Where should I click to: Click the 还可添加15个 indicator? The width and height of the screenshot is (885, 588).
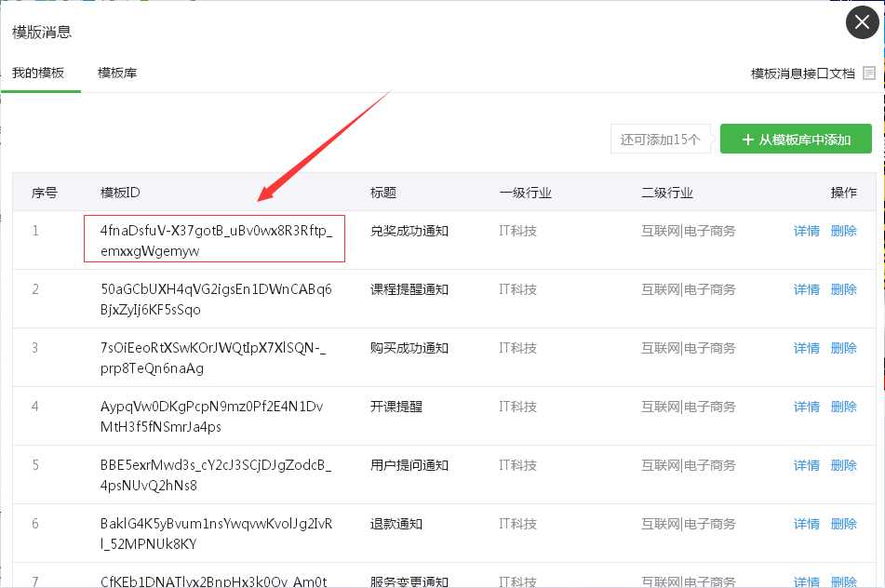pyautogui.click(x=661, y=139)
